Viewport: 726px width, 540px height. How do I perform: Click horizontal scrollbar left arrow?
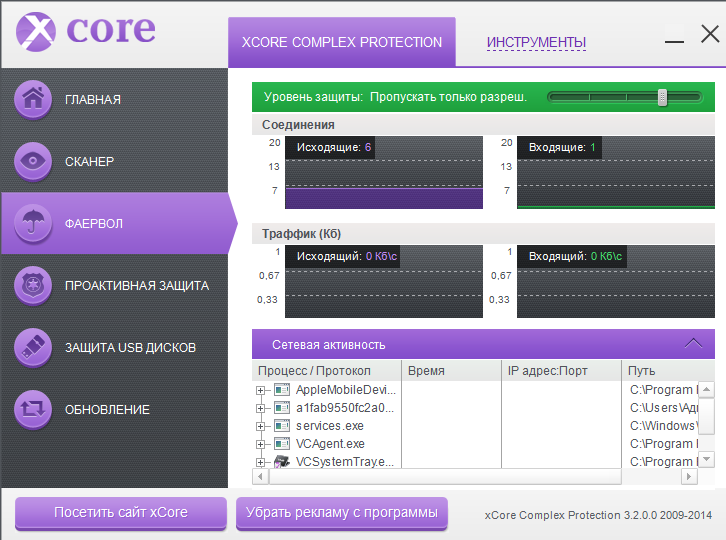point(260,476)
